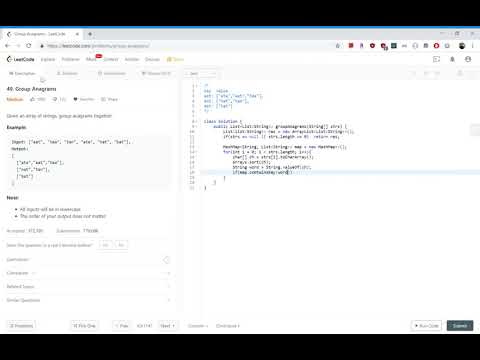Image resolution: width=480 pixels, height=360 pixels.
Task: Open Contest in LeetCode nav
Action: (111, 59)
